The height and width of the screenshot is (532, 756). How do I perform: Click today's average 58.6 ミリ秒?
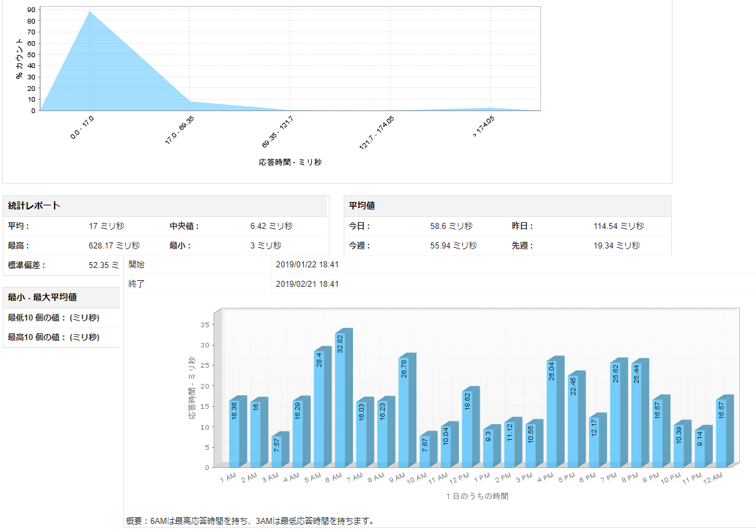(x=451, y=226)
